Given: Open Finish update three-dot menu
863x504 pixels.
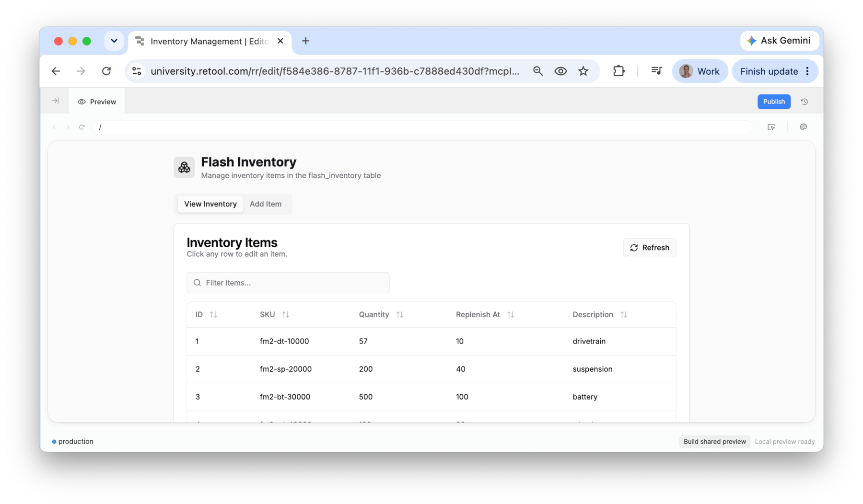Looking at the screenshot, I should (807, 71).
